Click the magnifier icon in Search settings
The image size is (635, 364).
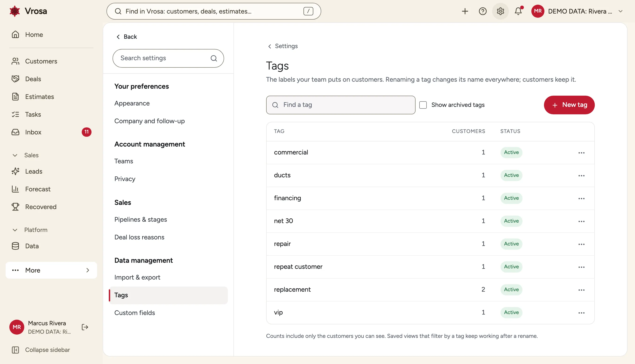point(214,58)
